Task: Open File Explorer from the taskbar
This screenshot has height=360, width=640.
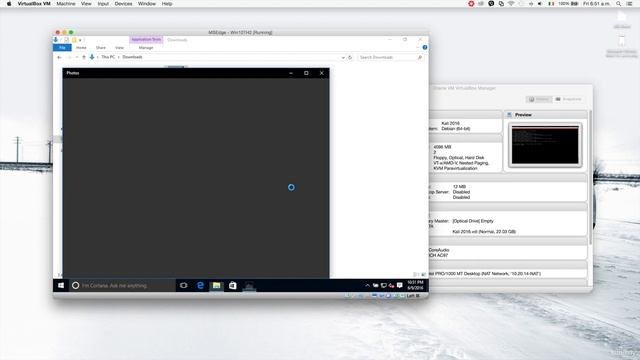Action: click(216, 286)
